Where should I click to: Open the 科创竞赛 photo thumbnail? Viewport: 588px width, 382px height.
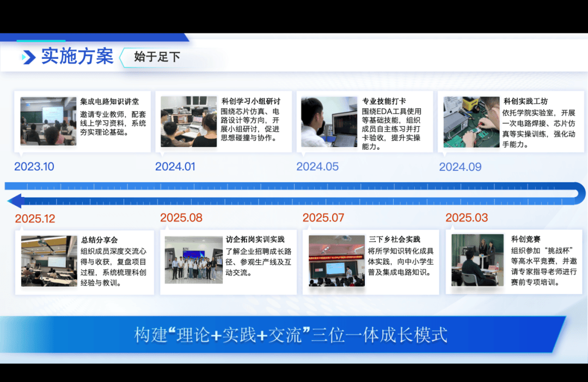pos(477,260)
